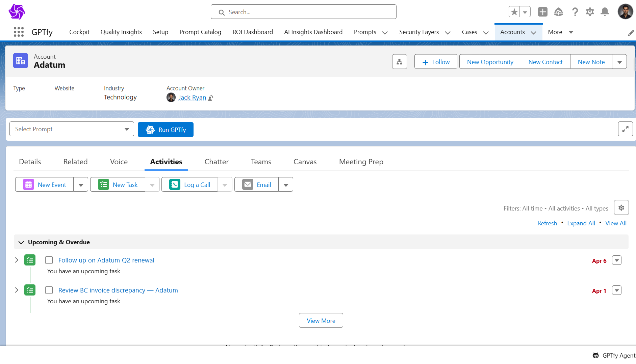Open the Select Prompt combo box
This screenshot has height=364, width=636.
tap(72, 129)
